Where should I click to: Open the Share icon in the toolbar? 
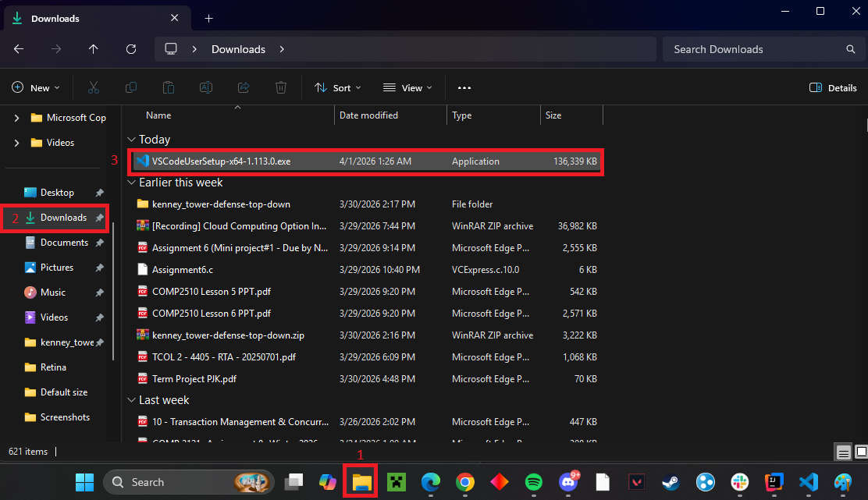click(x=244, y=87)
